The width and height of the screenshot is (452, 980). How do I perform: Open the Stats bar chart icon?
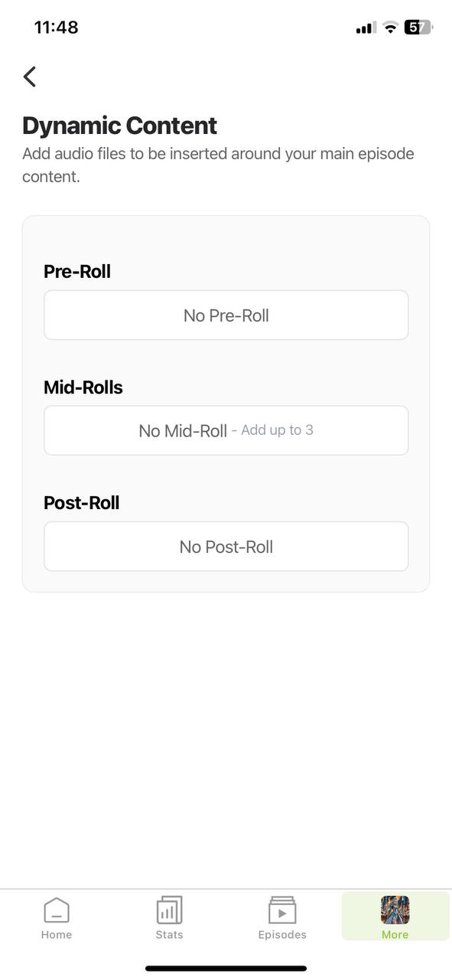(x=169, y=910)
